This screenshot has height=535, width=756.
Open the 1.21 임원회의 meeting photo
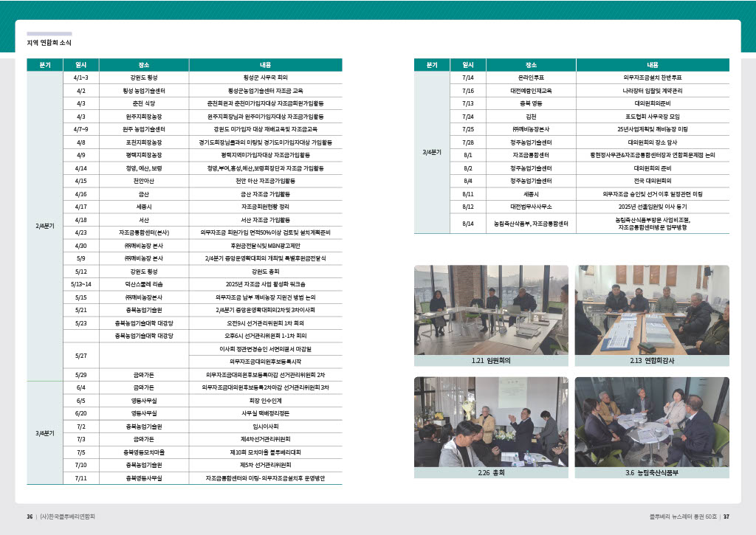point(491,311)
